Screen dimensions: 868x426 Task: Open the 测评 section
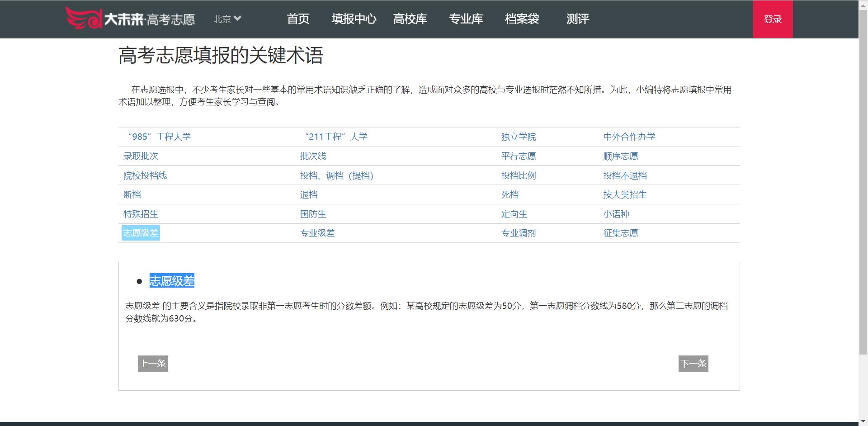pyautogui.click(x=577, y=19)
